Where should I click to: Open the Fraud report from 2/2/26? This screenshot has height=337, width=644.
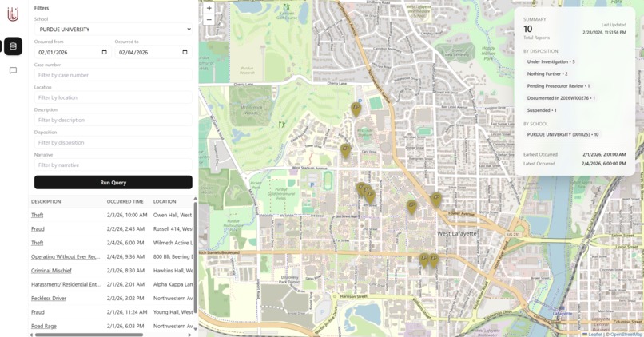pyautogui.click(x=38, y=229)
